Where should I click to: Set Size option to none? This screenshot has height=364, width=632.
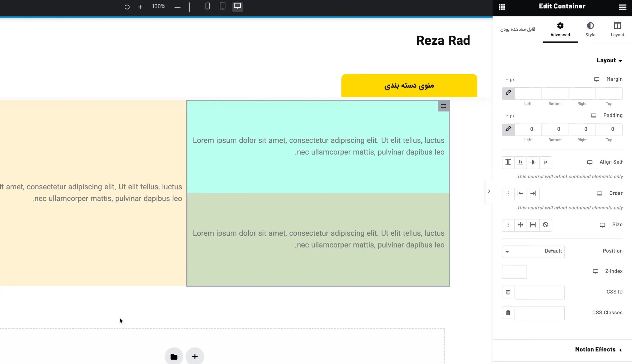pos(546,225)
